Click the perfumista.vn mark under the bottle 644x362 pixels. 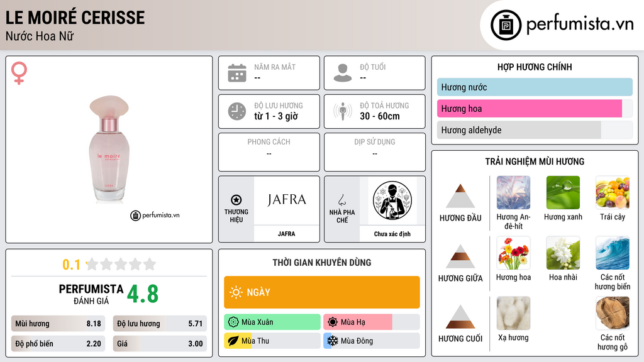155,215
